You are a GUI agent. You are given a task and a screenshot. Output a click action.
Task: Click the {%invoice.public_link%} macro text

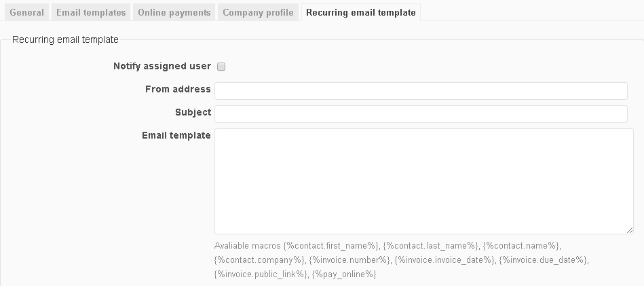pos(260,274)
